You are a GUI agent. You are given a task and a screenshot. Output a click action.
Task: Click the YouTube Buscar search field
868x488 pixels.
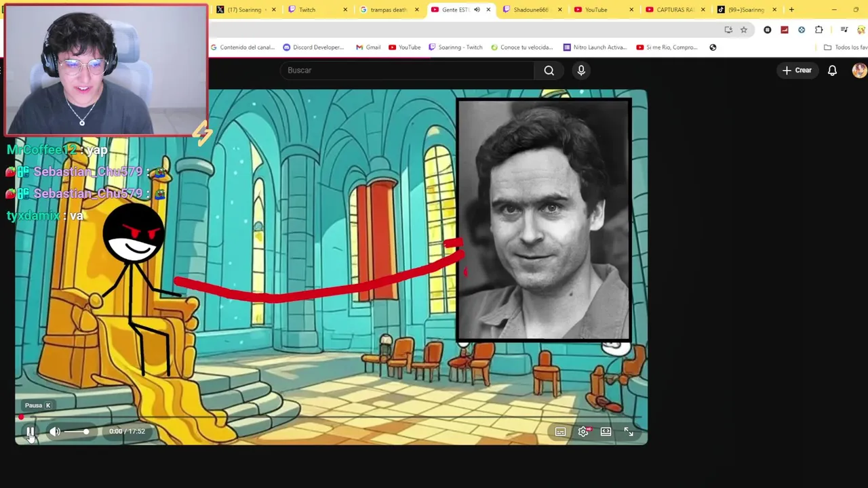407,70
